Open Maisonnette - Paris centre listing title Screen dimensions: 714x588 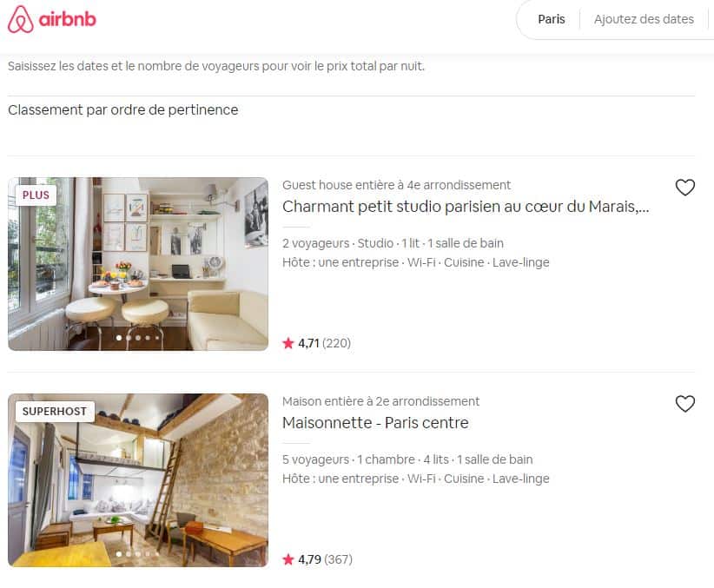(x=375, y=423)
